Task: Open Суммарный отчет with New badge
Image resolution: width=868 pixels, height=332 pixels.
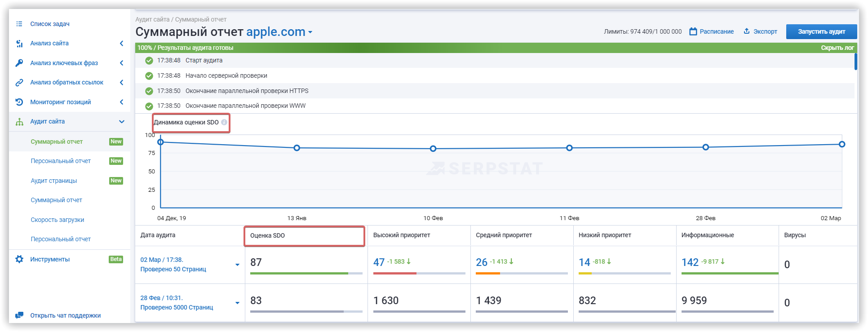Action: 57,142
